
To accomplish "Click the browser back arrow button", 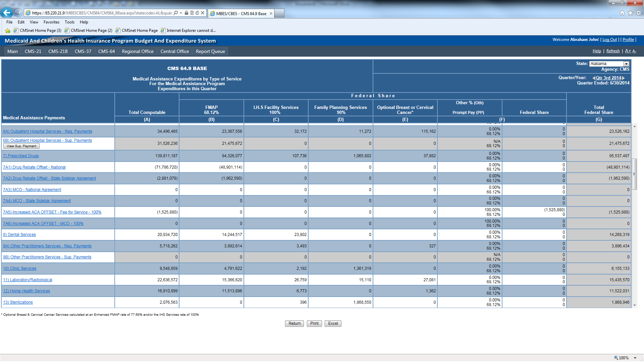I will tap(7, 13).
